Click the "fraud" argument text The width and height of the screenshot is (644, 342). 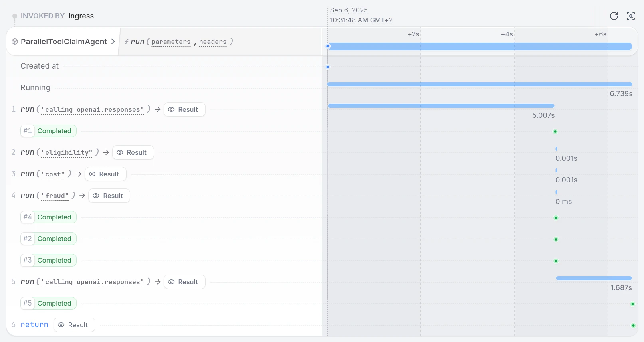coord(55,196)
